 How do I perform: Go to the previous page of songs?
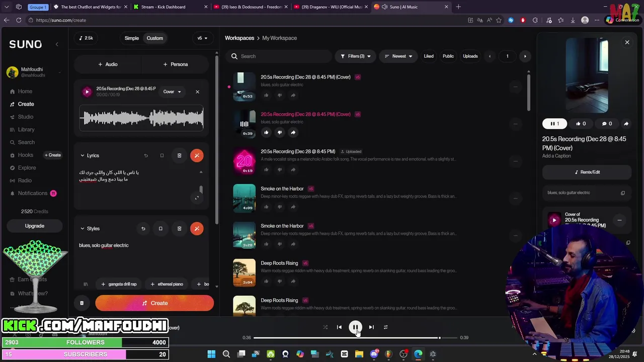[x=490, y=56]
